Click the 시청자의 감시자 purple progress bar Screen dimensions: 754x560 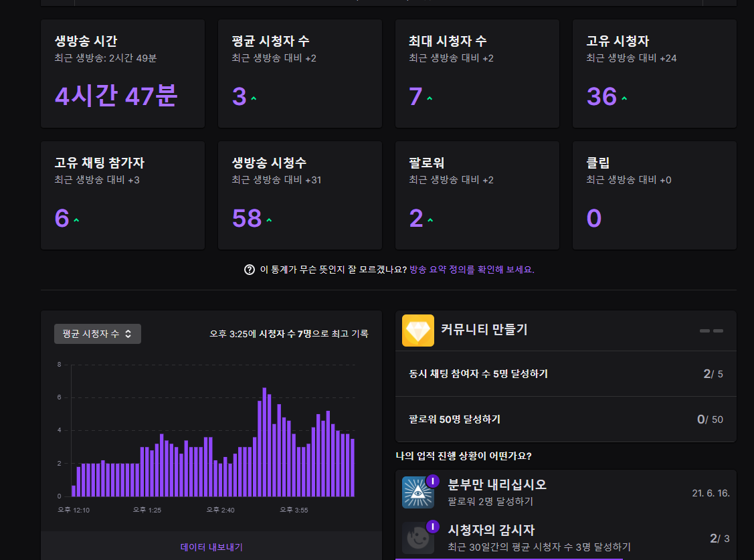pos(508,559)
